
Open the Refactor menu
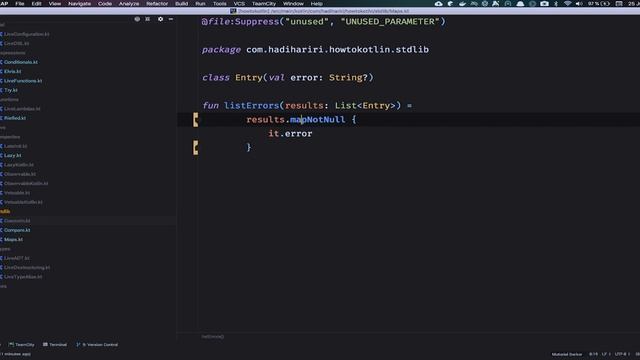click(157, 4)
